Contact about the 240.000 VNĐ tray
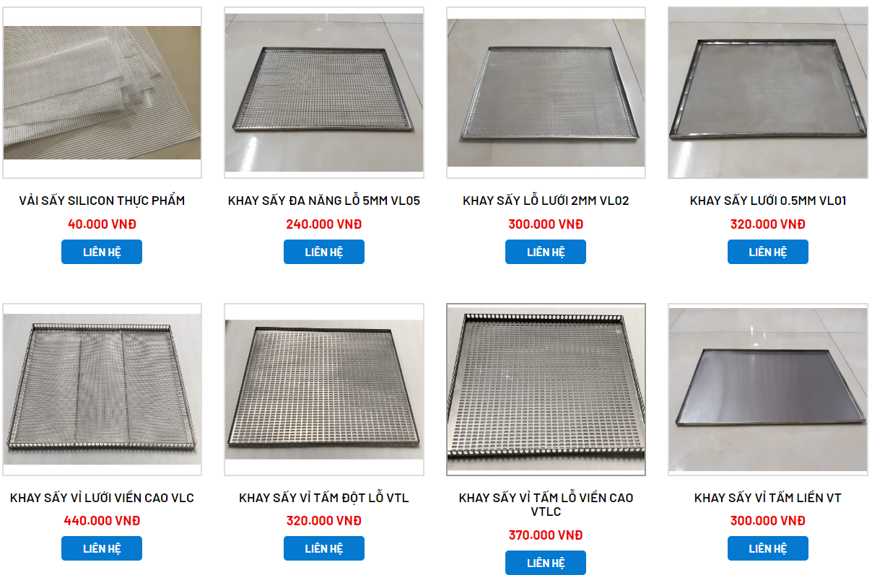This screenshot has width=872, height=588. pos(324,252)
